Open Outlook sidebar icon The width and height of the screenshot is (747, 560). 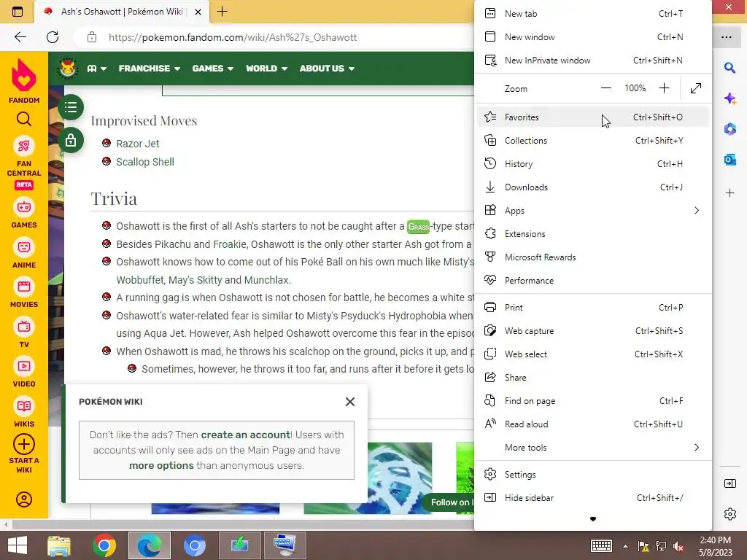click(729, 160)
